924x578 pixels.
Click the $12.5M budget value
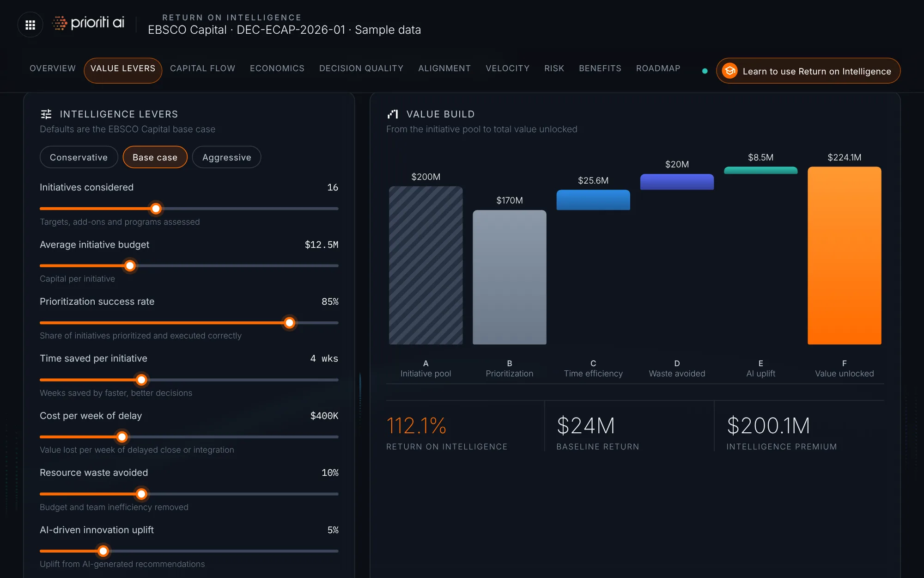pos(322,245)
